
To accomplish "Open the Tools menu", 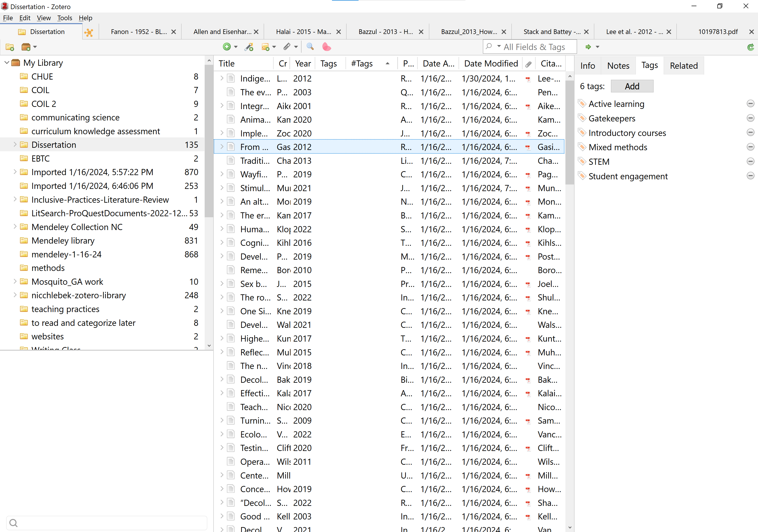I will click(64, 18).
